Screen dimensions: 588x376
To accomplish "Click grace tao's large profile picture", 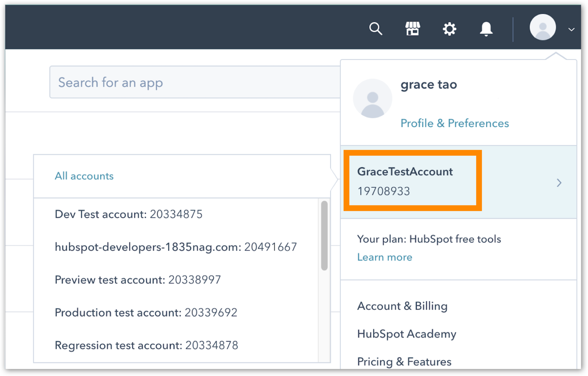I will click(372, 99).
